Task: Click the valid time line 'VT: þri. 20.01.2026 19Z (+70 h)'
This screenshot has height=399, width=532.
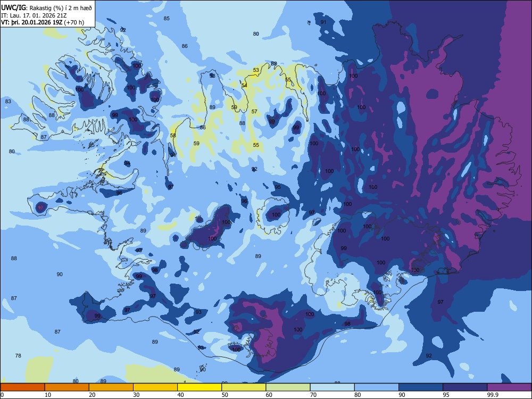Action: [43, 22]
